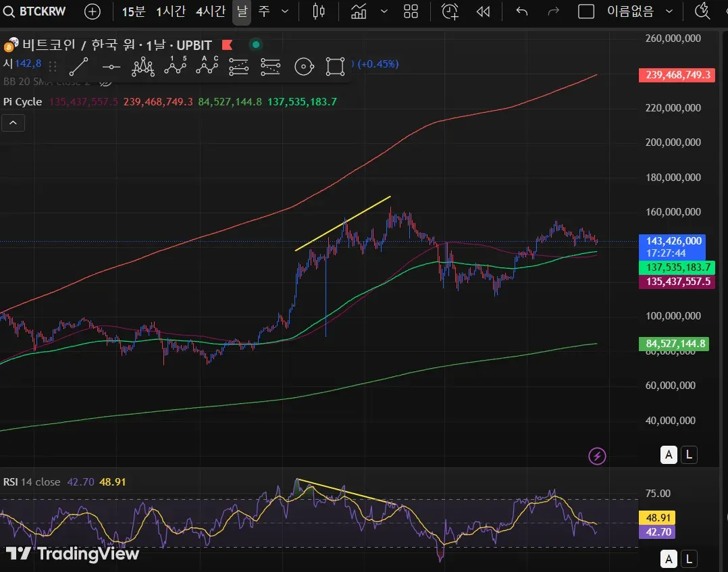
Task: Expand the timeframe dropdown chevron
Action: [x=285, y=11]
